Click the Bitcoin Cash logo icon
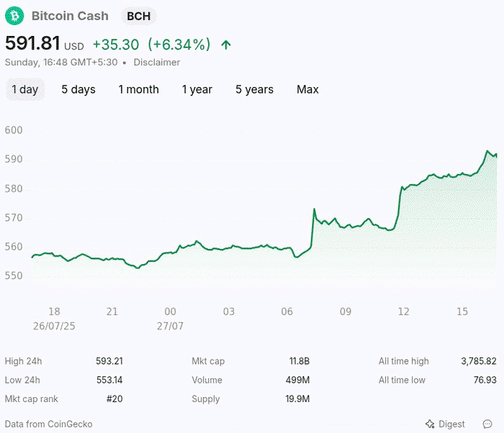This screenshot has width=504, height=433. [14, 16]
